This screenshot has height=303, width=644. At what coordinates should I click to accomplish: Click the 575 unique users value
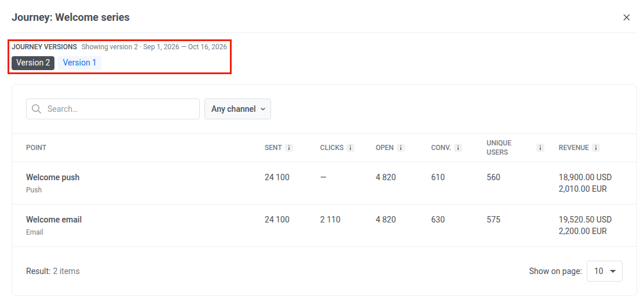point(493,220)
